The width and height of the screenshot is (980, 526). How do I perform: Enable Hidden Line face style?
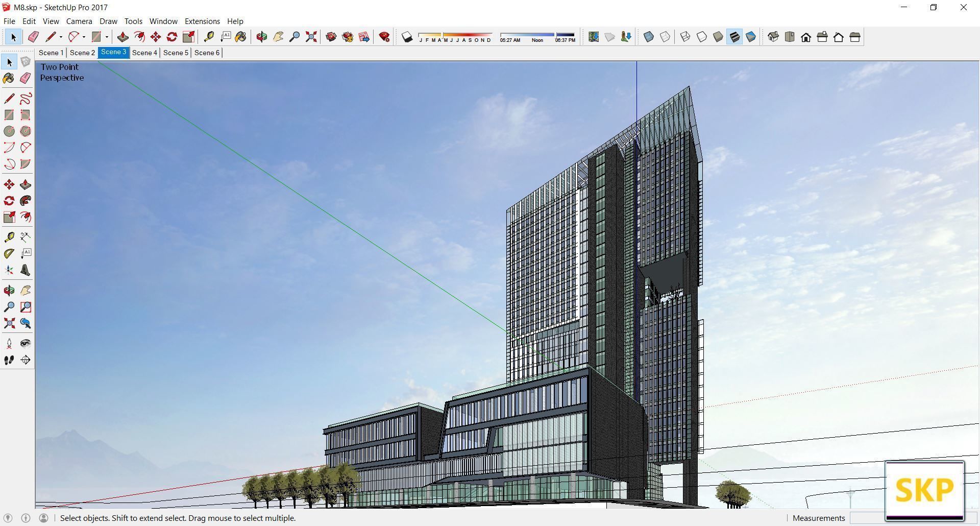[x=702, y=37]
